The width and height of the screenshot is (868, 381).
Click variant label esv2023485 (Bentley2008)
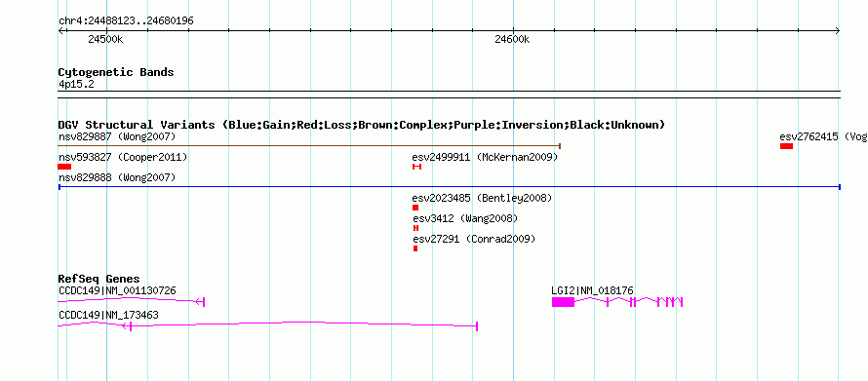[x=482, y=198]
